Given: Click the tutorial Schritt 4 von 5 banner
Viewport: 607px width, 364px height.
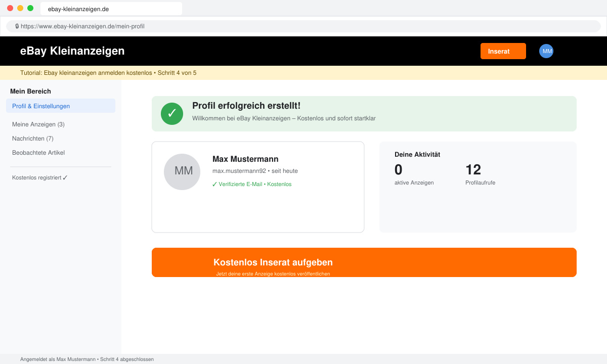Looking at the screenshot, I should 303,73.
